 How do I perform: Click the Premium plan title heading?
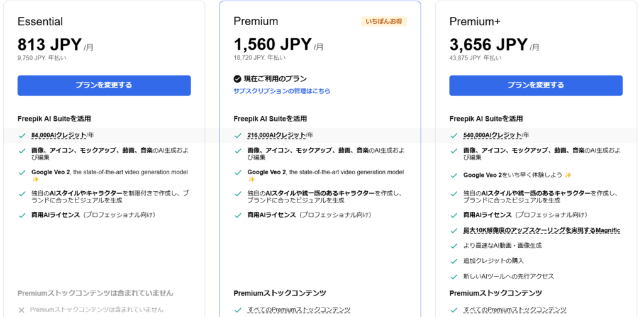[x=255, y=21]
